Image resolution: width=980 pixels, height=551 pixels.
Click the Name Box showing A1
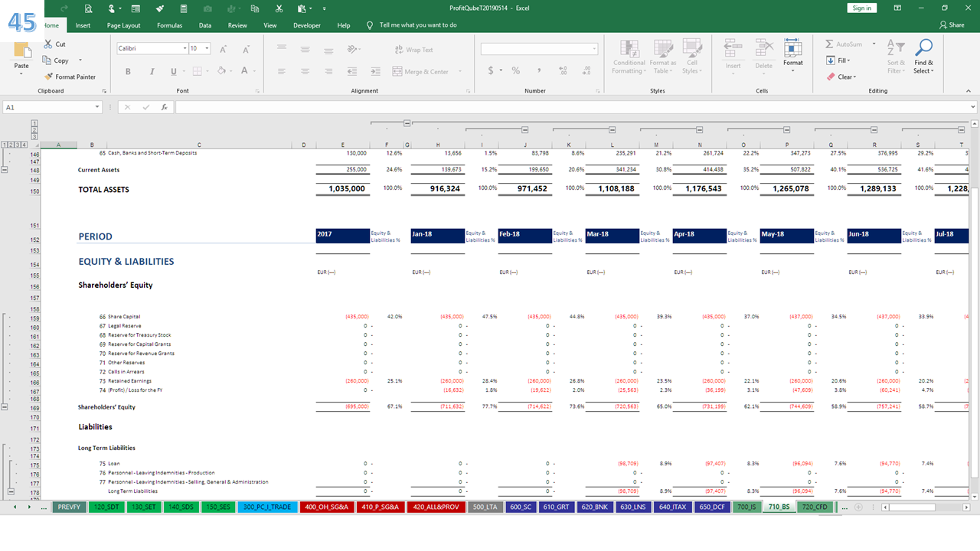[x=54, y=107]
